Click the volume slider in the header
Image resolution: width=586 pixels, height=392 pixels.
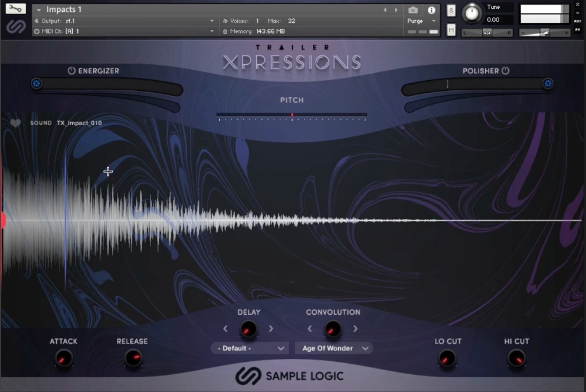tap(545, 33)
